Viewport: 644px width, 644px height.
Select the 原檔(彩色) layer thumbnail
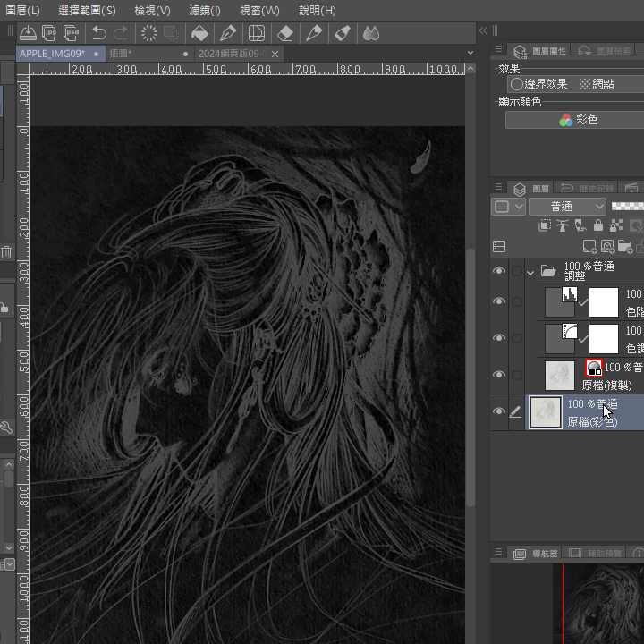click(x=545, y=411)
